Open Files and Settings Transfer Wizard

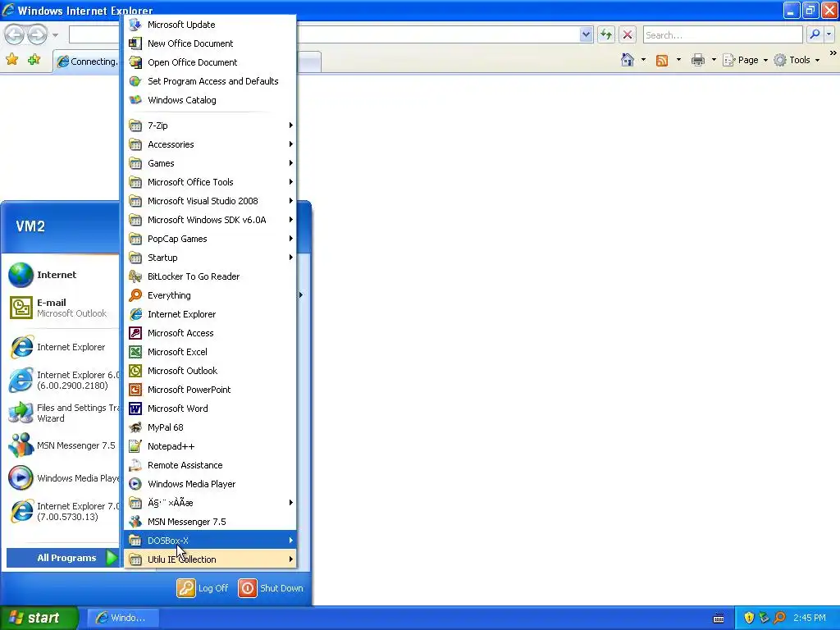tap(62, 413)
